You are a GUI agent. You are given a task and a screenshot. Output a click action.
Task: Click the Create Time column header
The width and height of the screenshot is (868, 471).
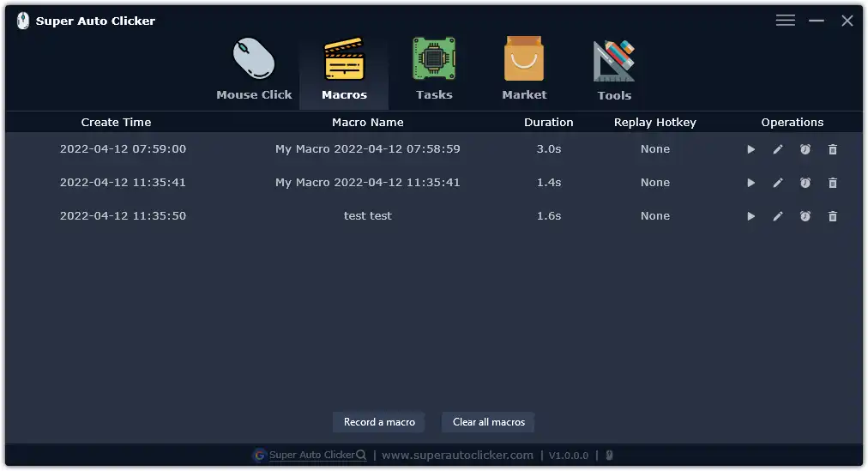coord(117,123)
